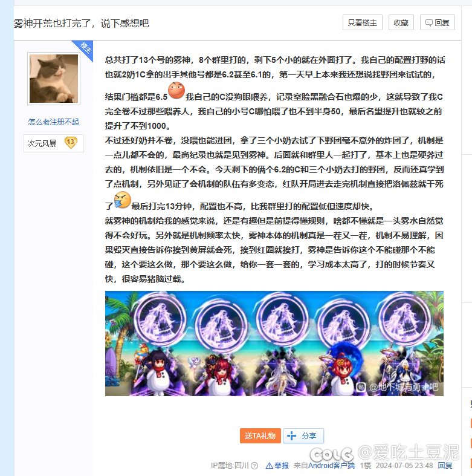The width and height of the screenshot is (472, 476).
Task: Open the cat avatar profile picture
Action: pos(54,79)
